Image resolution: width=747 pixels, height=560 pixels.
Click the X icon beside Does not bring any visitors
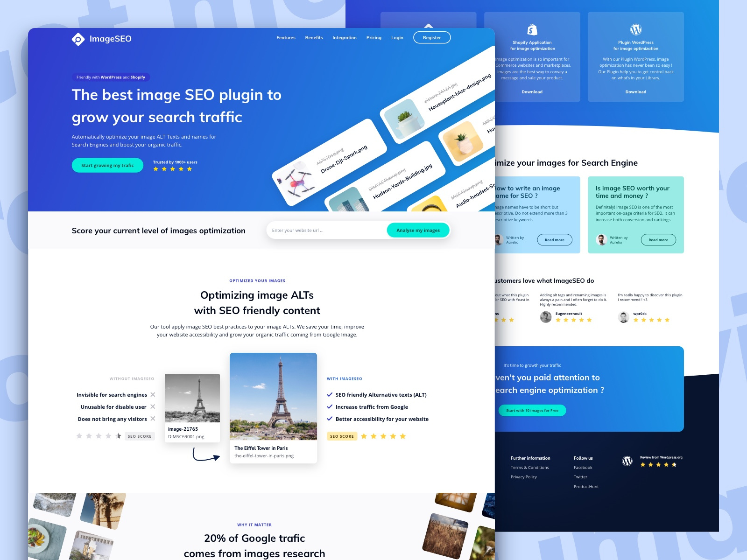[153, 419]
